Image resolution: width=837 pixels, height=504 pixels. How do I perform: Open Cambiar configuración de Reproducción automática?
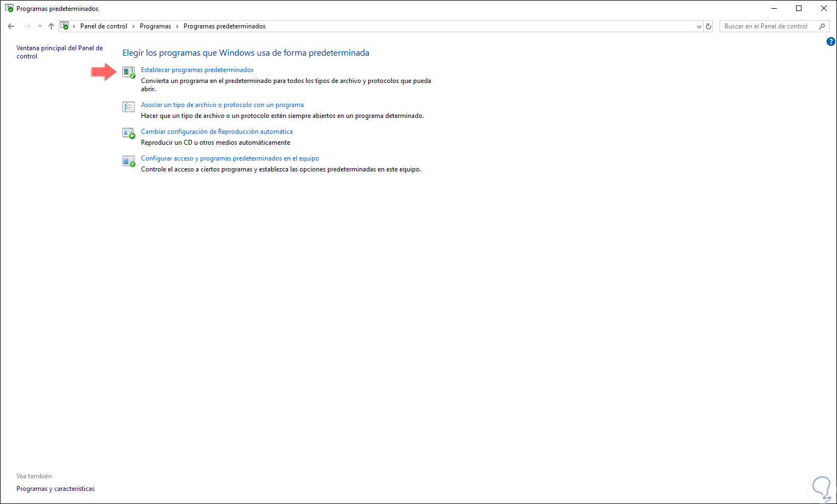coord(217,132)
